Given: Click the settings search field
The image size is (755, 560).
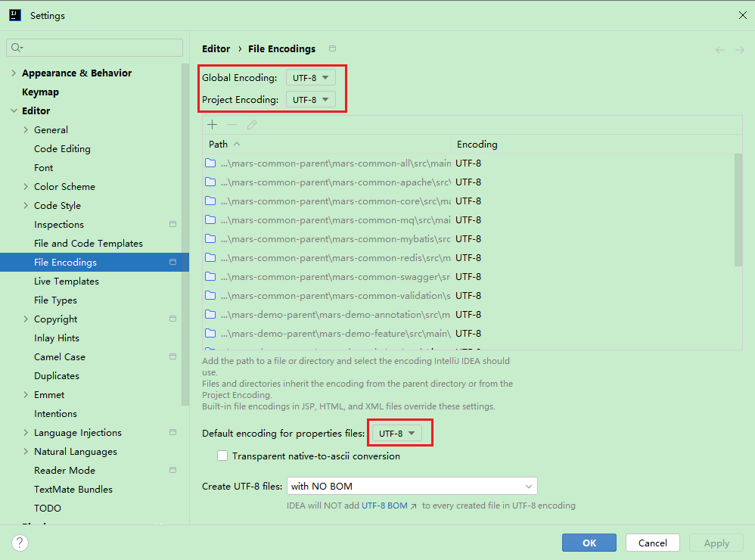Looking at the screenshot, I should pyautogui.click(x=95, y=48).
